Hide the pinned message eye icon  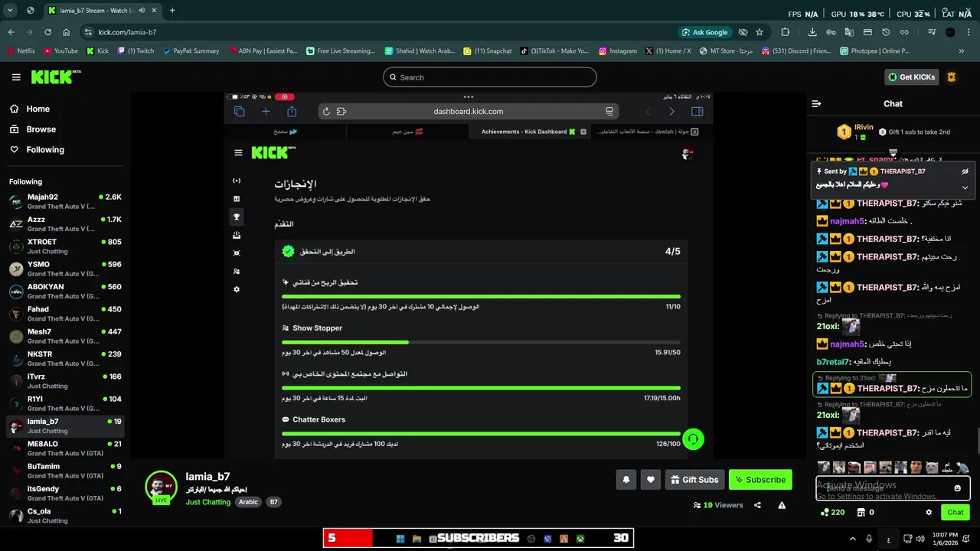(x=965, y=171)
